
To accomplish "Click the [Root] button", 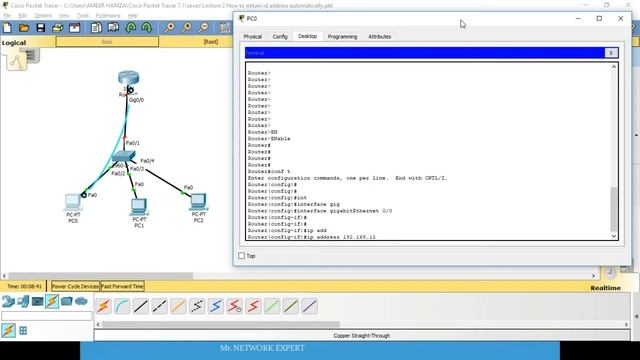I will click(211, 42).
